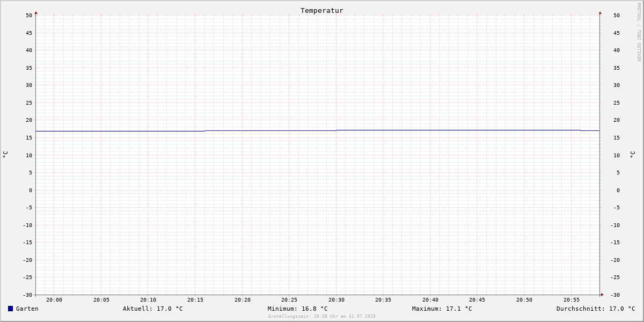
Task: Select the "Maximum: 17.1 °C" value
Action: [x=442, y=309]
